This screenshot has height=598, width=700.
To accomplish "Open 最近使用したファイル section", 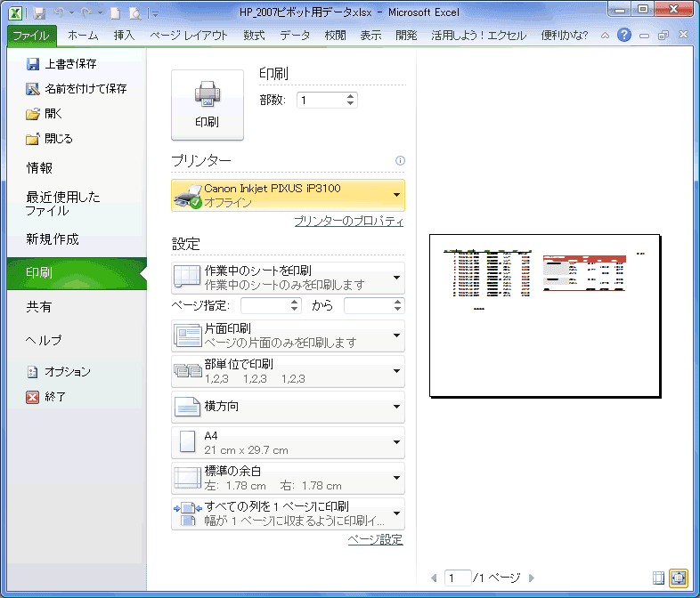I will click(62, 204).
